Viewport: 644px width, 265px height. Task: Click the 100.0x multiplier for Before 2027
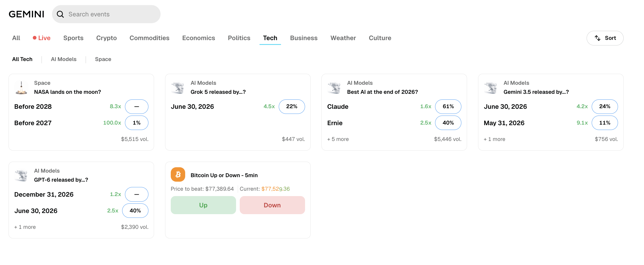coord(112,123)
